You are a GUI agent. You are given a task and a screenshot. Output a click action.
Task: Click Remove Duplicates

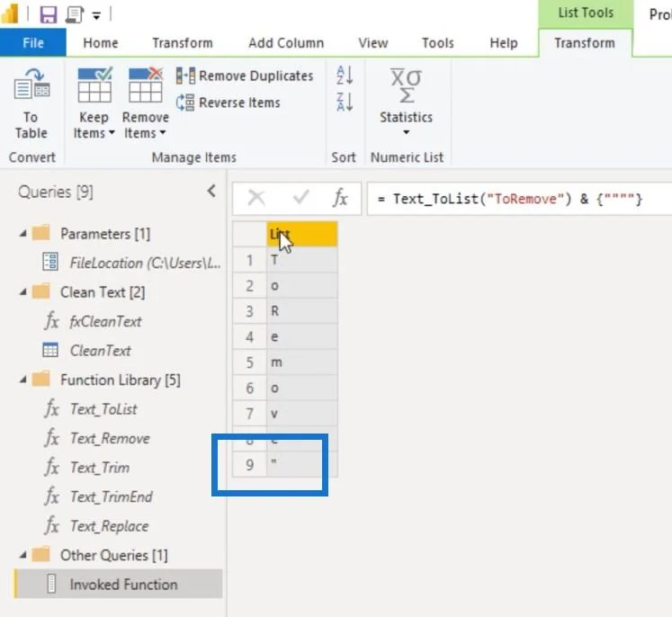click(245, 76)
